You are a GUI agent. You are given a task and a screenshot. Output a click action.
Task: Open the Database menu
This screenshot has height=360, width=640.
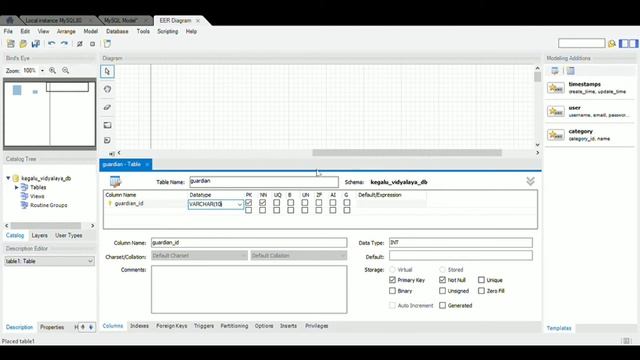pos(117,31)
